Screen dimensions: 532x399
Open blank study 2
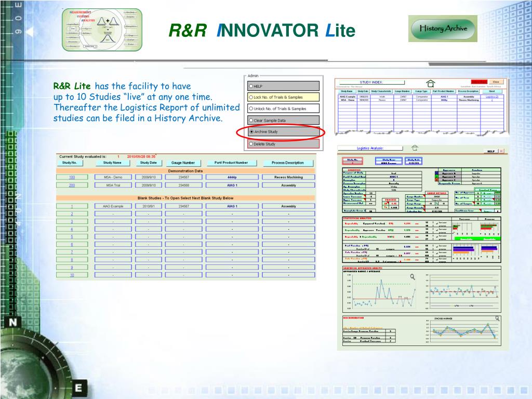pyautogui.click(x=72, y=214)
